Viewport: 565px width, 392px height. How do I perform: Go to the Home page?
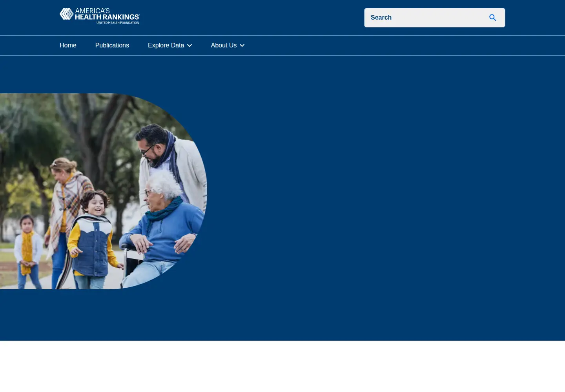pos(68,45)
